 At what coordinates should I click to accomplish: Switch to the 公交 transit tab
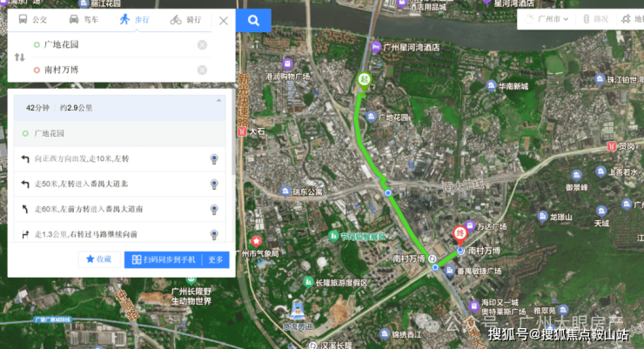pyautogui.click(x=33, y=20)
